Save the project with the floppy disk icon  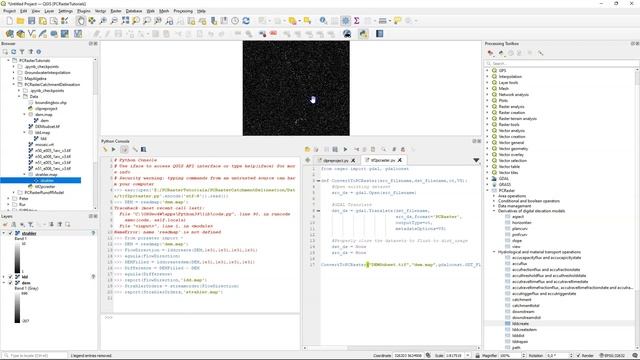point(31,21)
